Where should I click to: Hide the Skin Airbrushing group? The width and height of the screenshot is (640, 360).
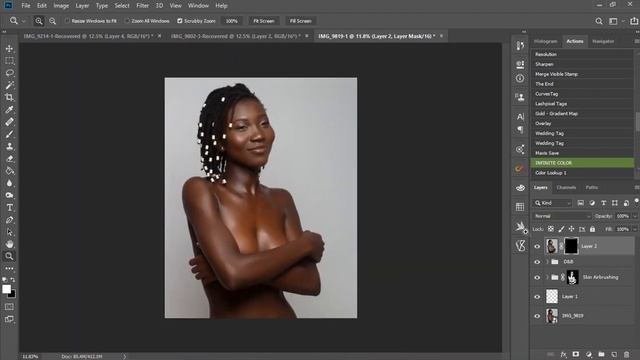pos(537,278)
